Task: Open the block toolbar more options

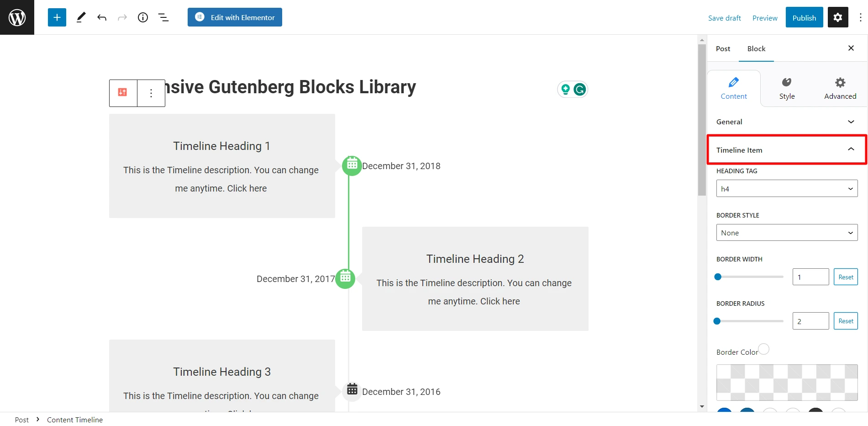Action: [x=151, y=93]
